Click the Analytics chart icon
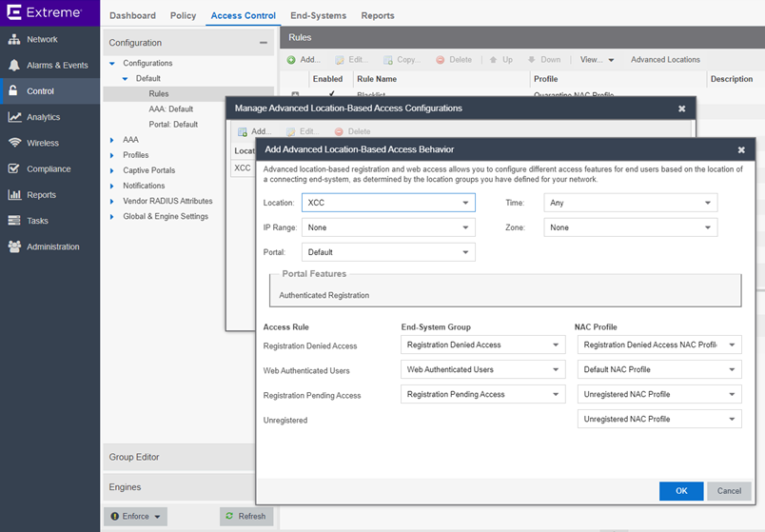This screenshot has height=532, width=765. 14,117
